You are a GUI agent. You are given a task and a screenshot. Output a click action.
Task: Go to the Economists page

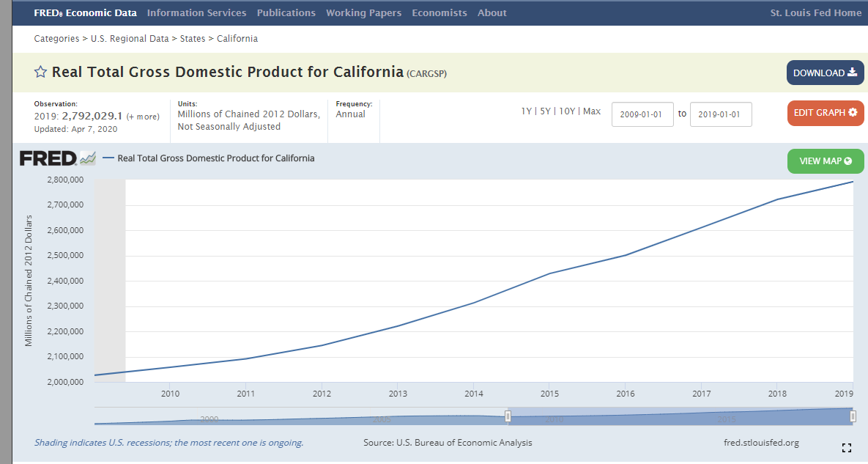439,12
